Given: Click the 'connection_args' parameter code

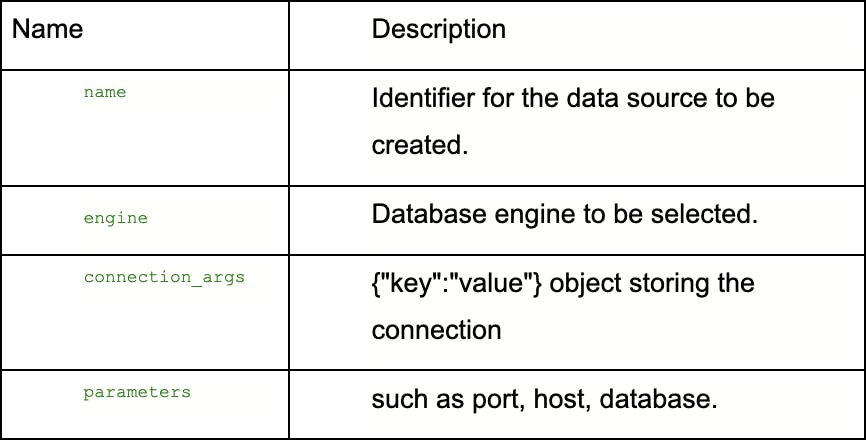Looking at the screenshot, I should click(x=164, y=277).
